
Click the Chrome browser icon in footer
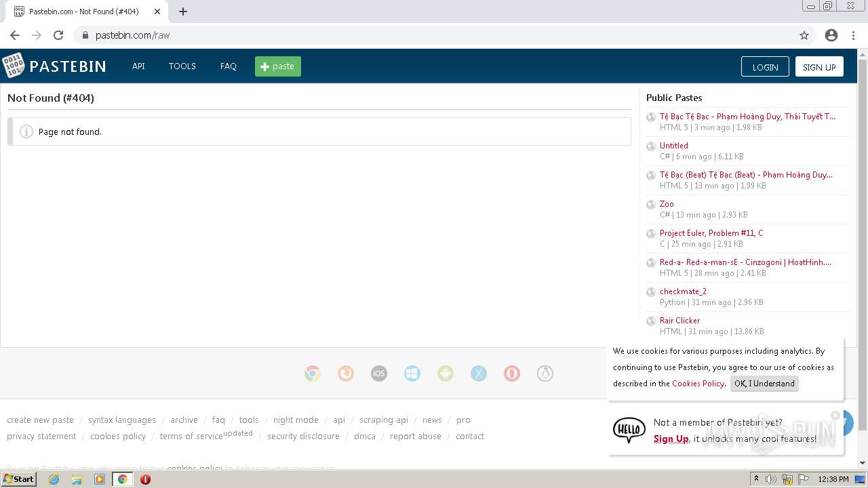tap(313, 373)
